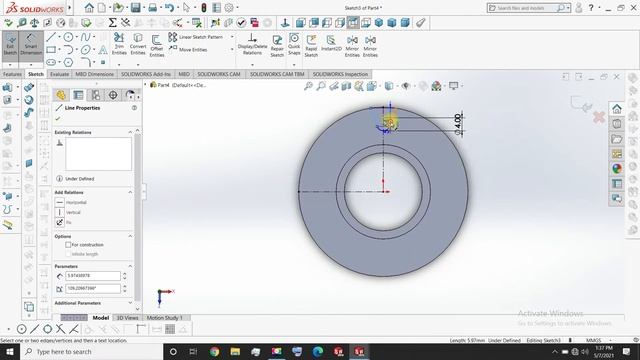Open the Linear Sketch Pattern dropdown arrow
This screenshot has height=360, width=640.
232,37
